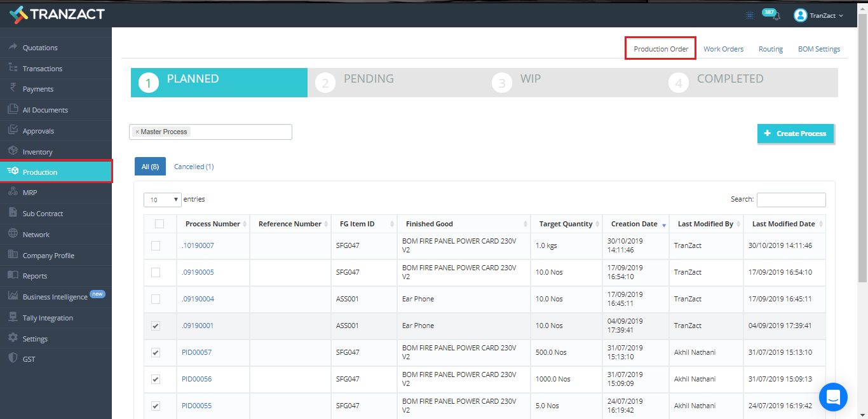Click the All Documents icon
This screenshot has height=419, width=868.
pos(12,109)
